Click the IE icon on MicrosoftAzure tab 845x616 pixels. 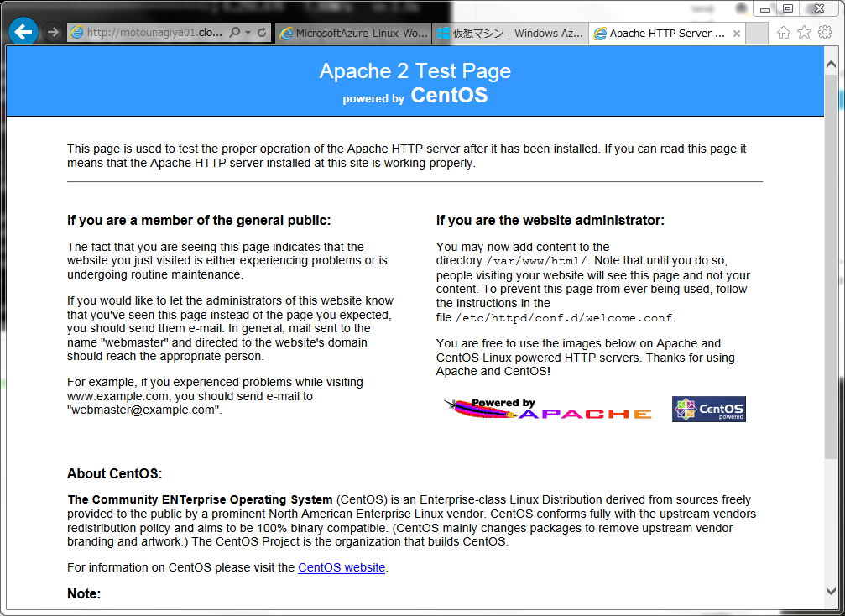coord(286,34)
